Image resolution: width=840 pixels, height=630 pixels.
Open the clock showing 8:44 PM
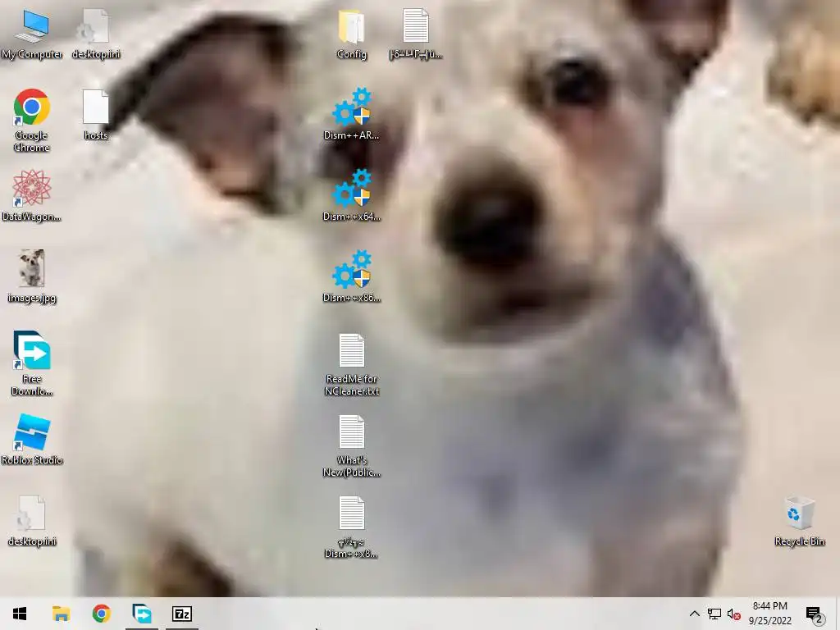(x=769, y=614)
